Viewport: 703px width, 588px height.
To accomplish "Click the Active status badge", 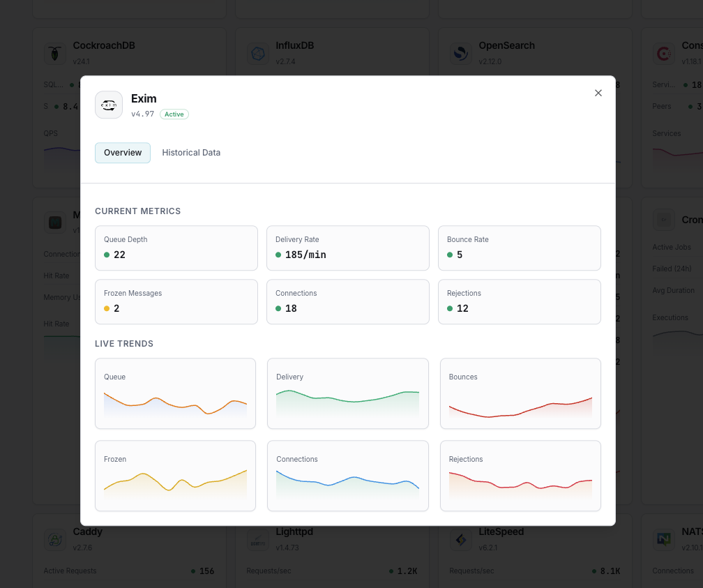I will tap(174, 114).
